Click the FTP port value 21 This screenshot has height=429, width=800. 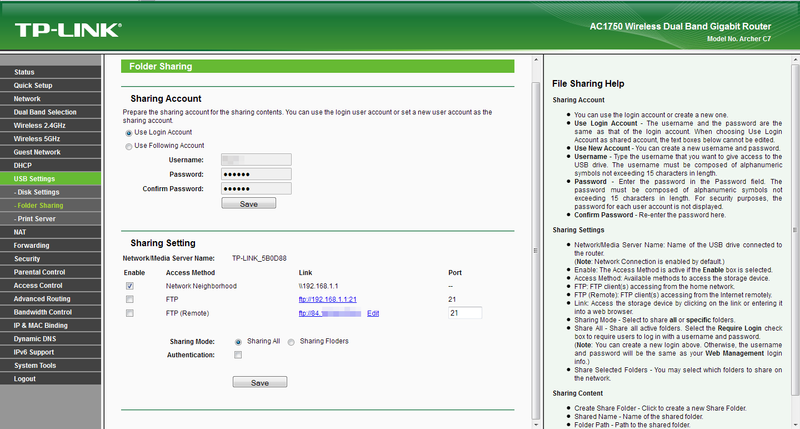tap(452, 299)
